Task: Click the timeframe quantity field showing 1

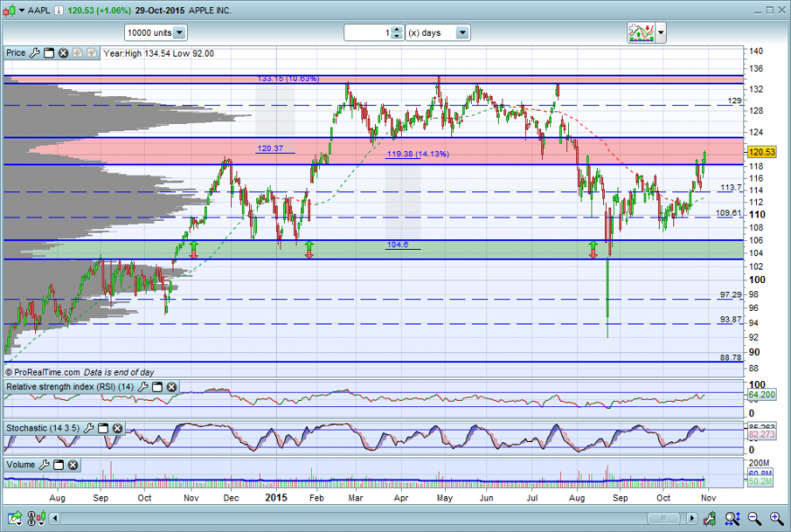Action: click(x=368, y=32)
